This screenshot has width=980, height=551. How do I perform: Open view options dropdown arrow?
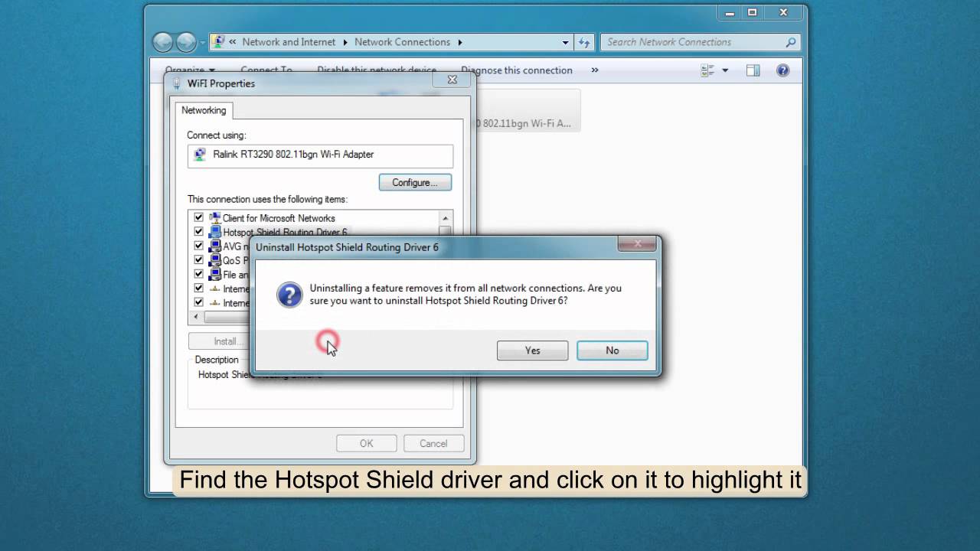(725, 70)
